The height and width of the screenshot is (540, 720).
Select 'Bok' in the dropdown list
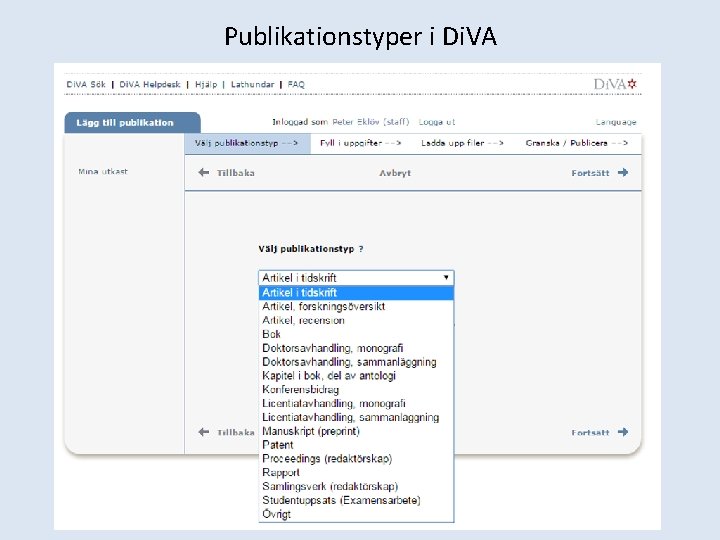pos(356,334)
